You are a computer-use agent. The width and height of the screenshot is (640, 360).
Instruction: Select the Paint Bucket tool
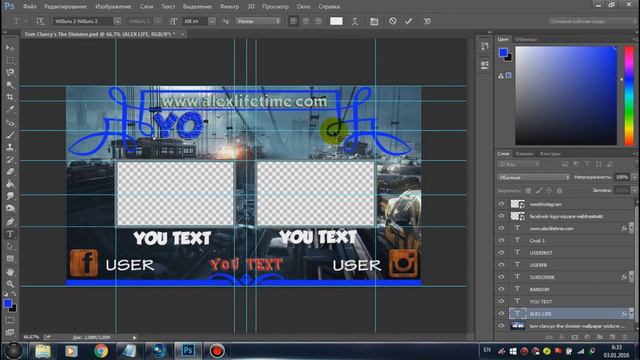[x=10, y=184]
